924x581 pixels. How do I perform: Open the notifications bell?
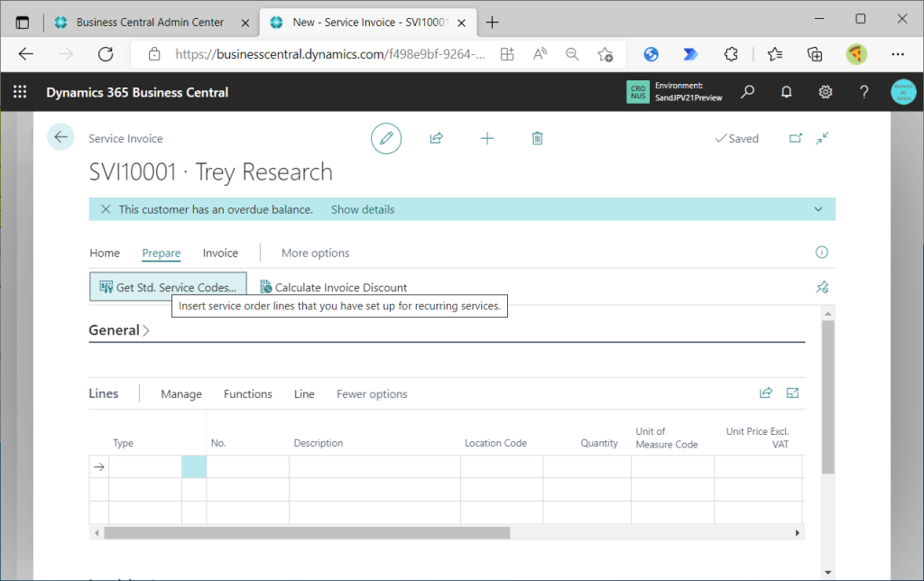(x=786, y=92)
